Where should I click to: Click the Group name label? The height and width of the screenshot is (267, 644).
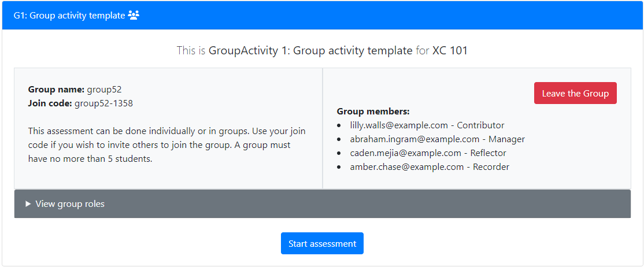(56, 90)
